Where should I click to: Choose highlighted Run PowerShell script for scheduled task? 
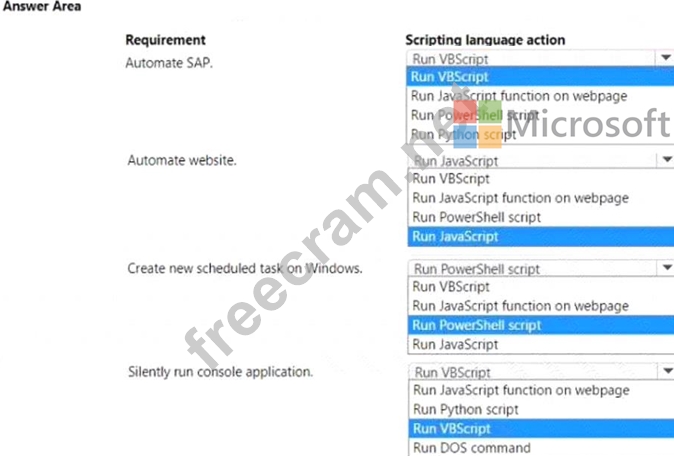[476, 325]
